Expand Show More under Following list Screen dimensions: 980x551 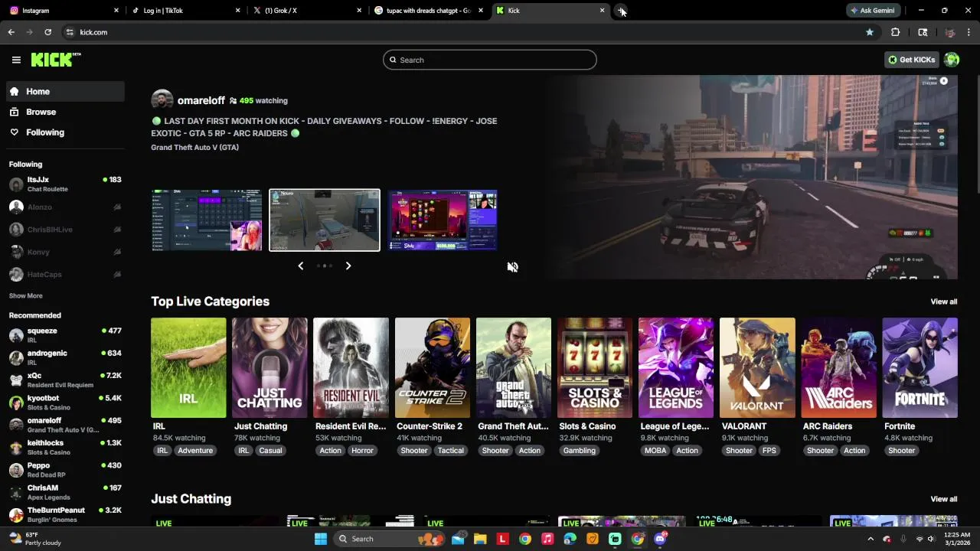tap(26, 296)
